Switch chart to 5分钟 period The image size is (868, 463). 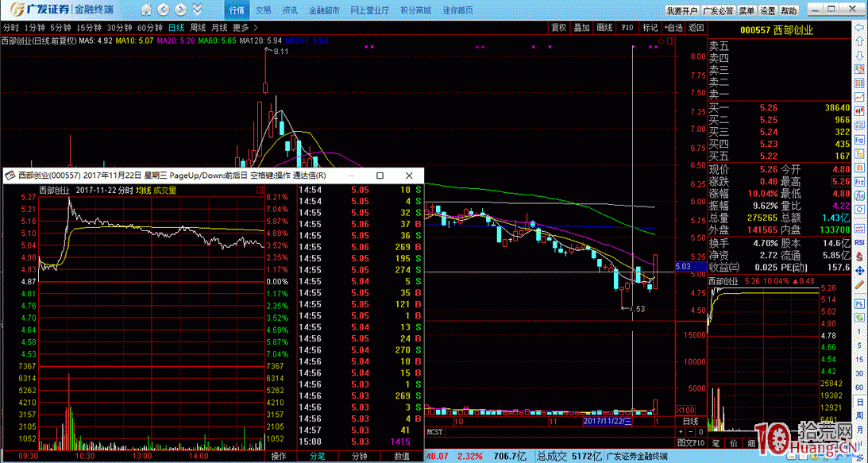click(x=60, y=27)
